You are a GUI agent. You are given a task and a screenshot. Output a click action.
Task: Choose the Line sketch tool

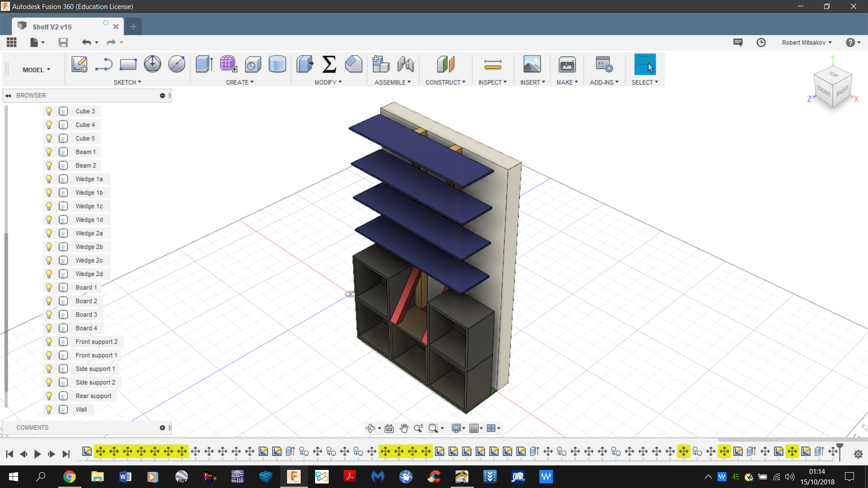click(104, 64)
